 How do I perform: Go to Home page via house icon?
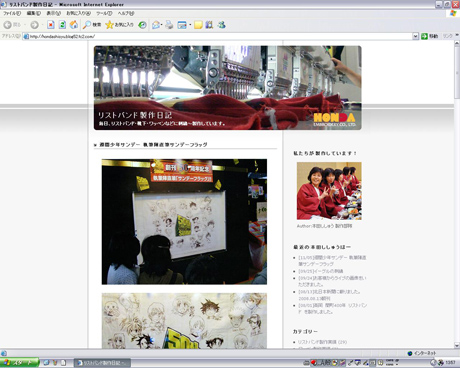74,25
